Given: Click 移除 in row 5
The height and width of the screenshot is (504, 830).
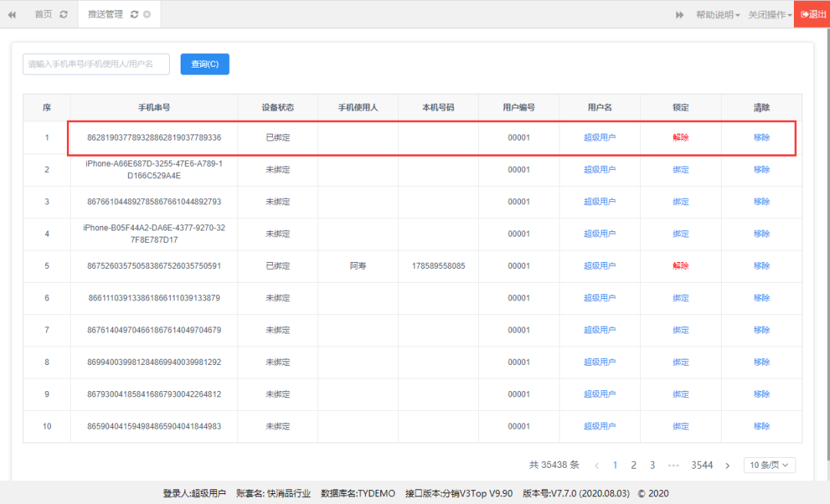Looking at the screenshot, I should [x=762, y=266].
